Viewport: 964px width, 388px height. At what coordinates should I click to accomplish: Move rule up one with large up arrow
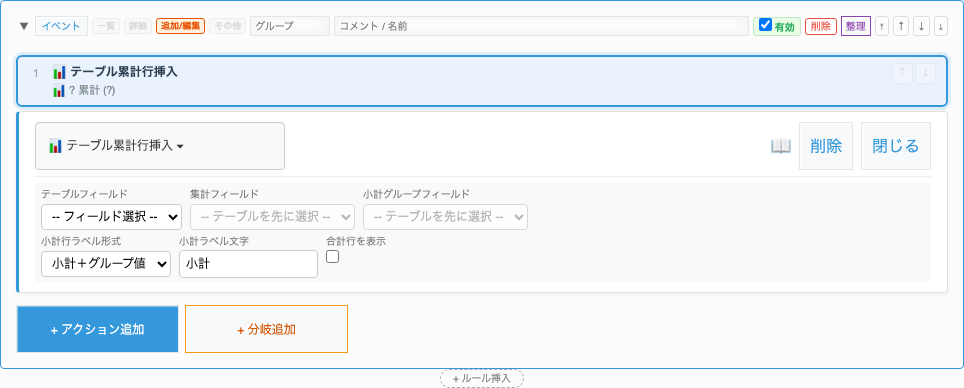901,26
